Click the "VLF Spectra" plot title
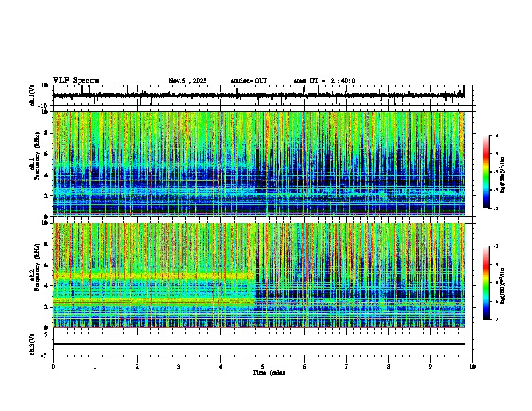The image size is (532, 411). coord(76,81)
